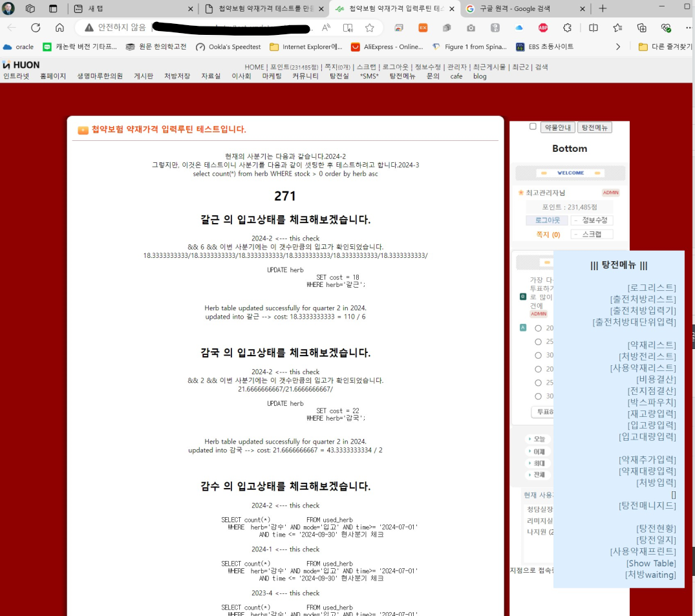This screenshot has width=695, height=616.
Task: Click the red ABP adblock icon
Action: coord(543,28)
